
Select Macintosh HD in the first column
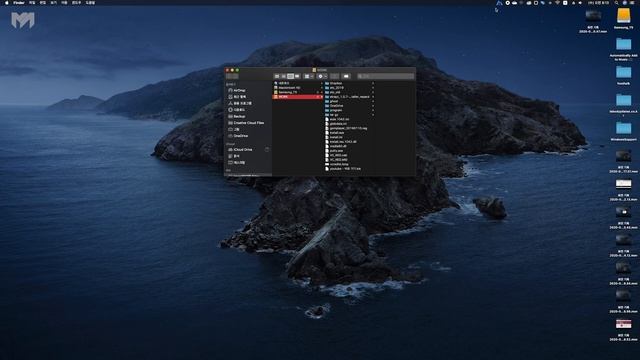(x=297, y=88)
